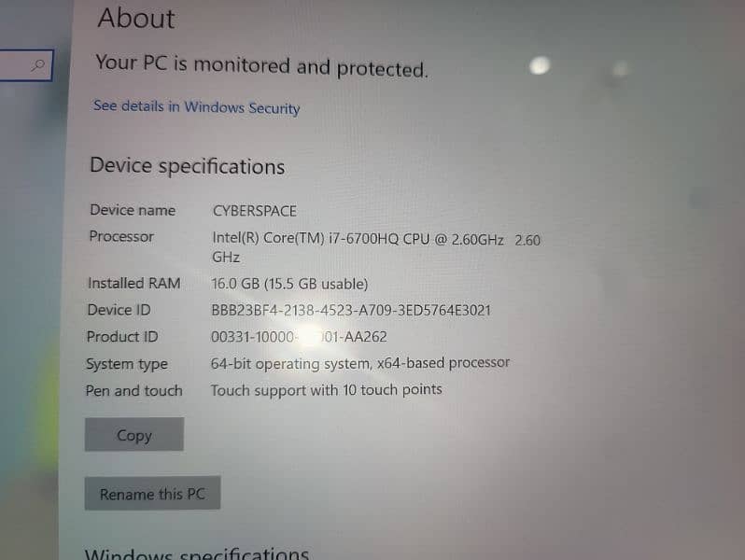Select the CYBERSPACE device name value
Viewport: 745px width, 560px height.
(x=255, y=211)
